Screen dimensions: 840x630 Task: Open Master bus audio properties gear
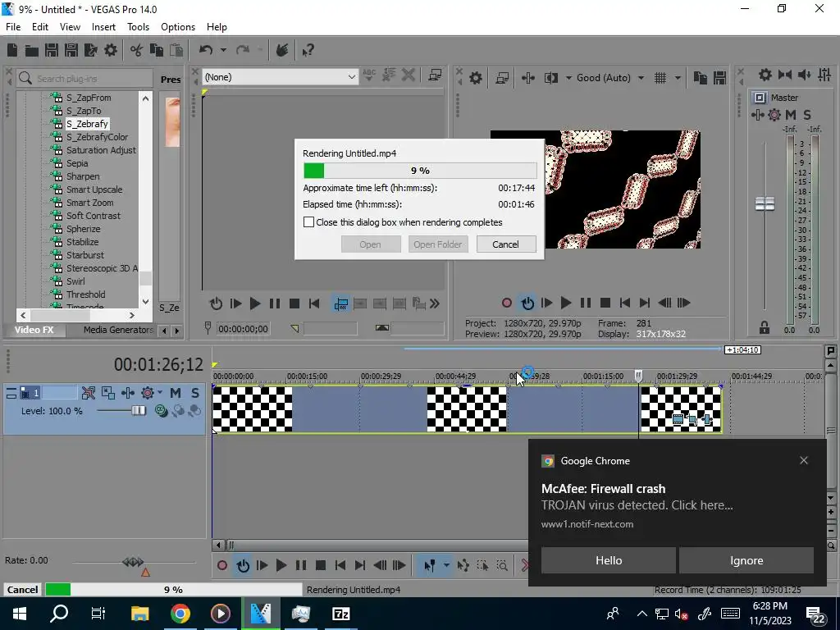pos(765,75)
